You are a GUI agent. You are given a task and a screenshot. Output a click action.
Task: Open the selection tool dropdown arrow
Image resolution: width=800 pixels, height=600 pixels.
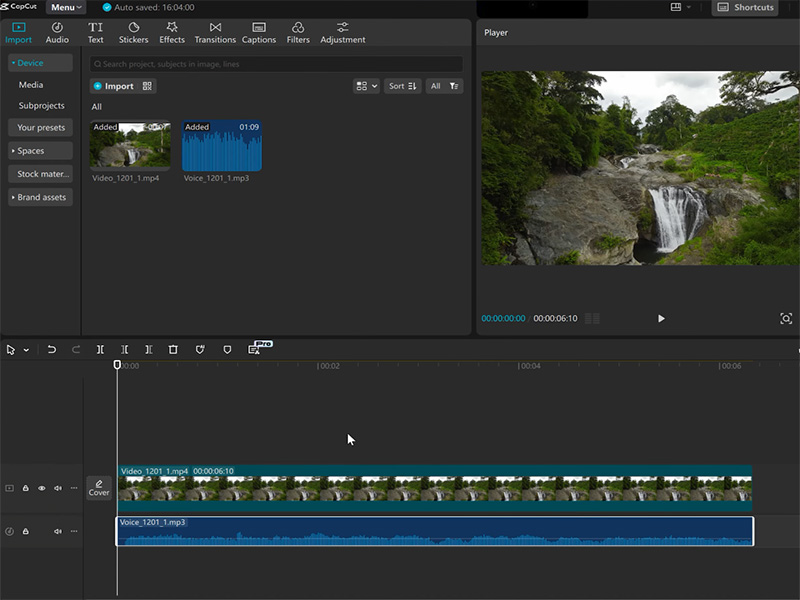[26, 350]
